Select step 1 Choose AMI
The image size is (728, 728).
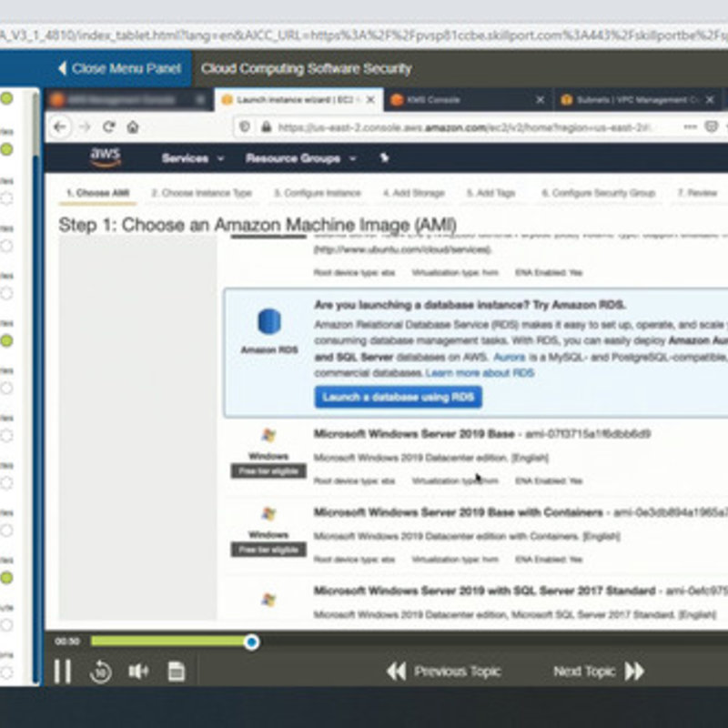tap(98, 193)
